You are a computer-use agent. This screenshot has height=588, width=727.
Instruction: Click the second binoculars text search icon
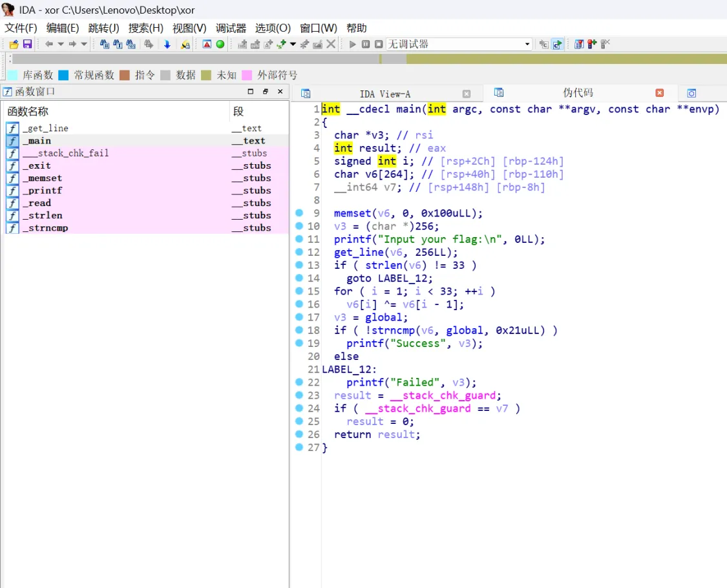coord(118,44)
